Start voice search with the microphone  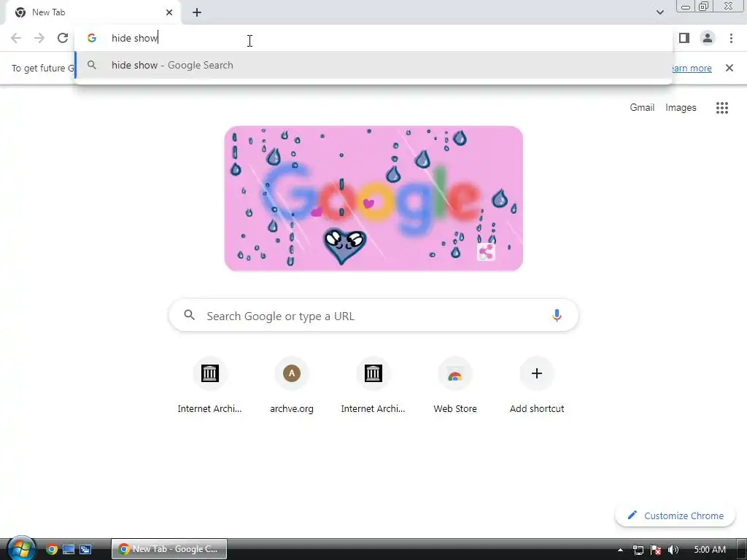[x=557, y=315]
